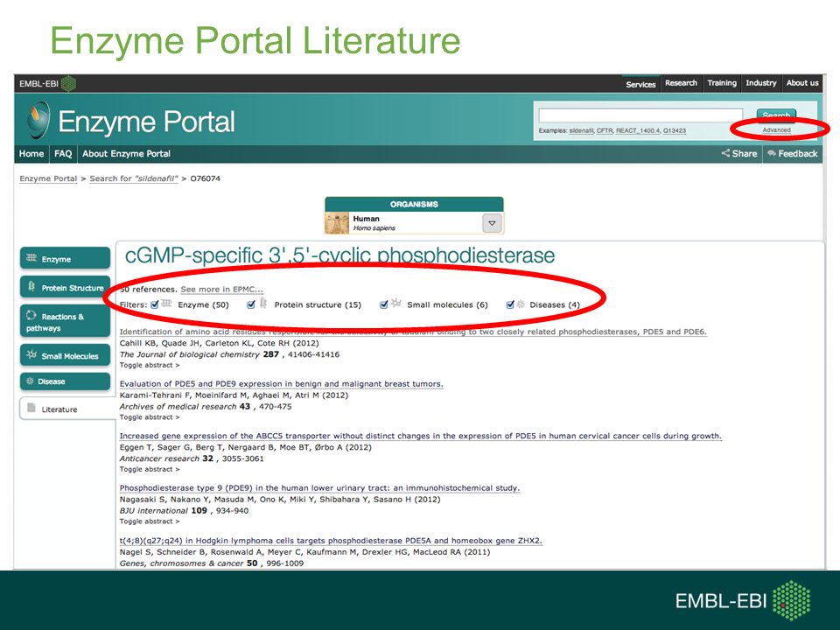Uncheck the Enzyme (50) filter checkbox
Viewport: 840px width, 630px height.
coord(155,304)
